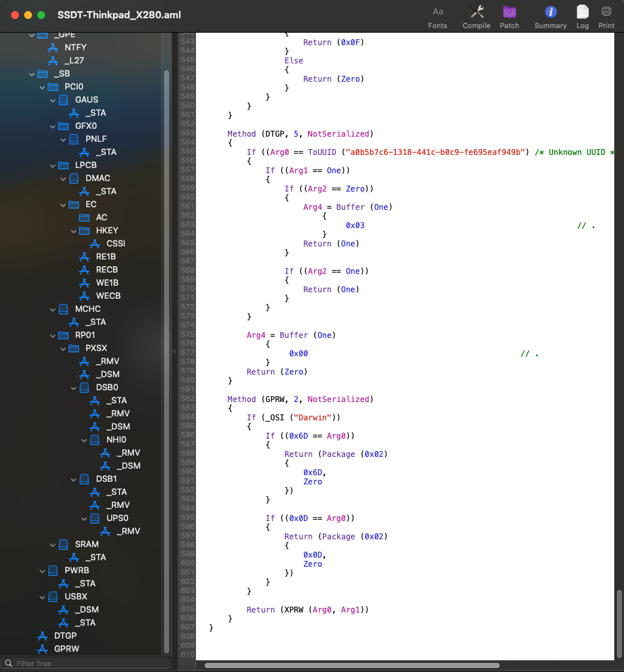
Task: Click the PCI0 folder icon
Action: click(53, 87)
